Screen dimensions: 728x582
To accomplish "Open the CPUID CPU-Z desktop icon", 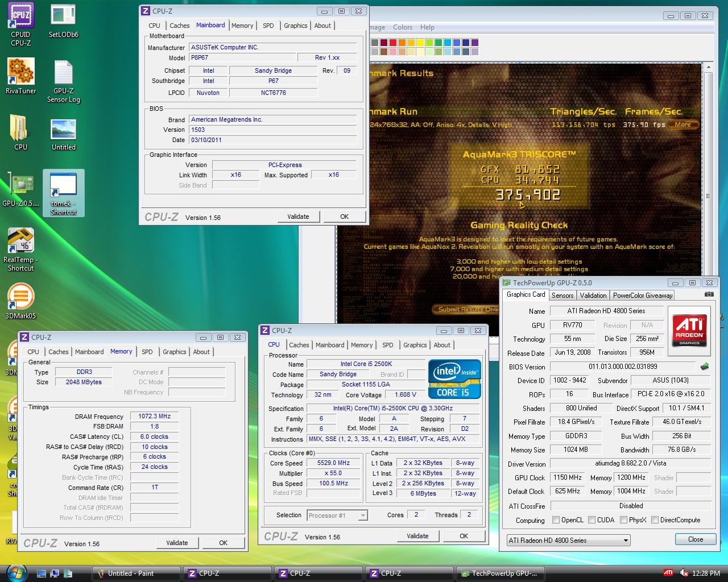I will 20,24.
